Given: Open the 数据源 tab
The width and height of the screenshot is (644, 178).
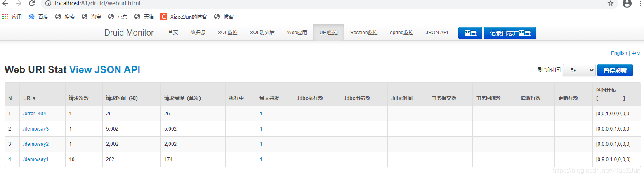Looking at the screenshot, I should 198,33.
